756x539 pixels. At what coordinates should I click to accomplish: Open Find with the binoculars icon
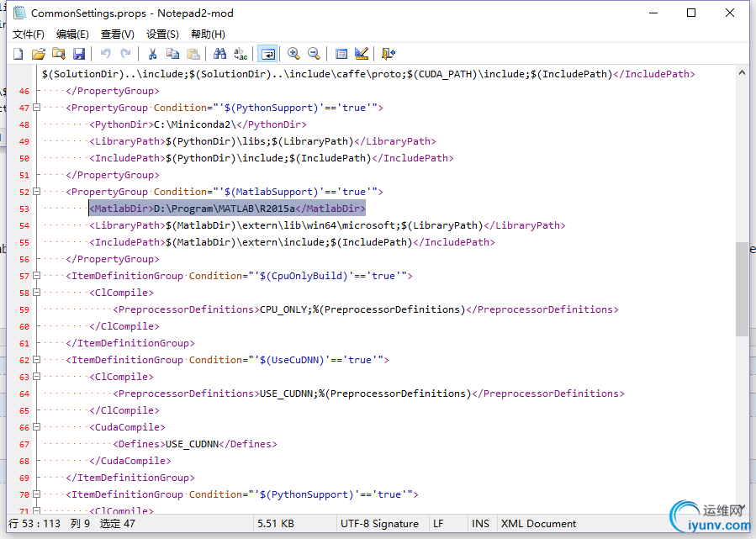(x=219, y=54)
